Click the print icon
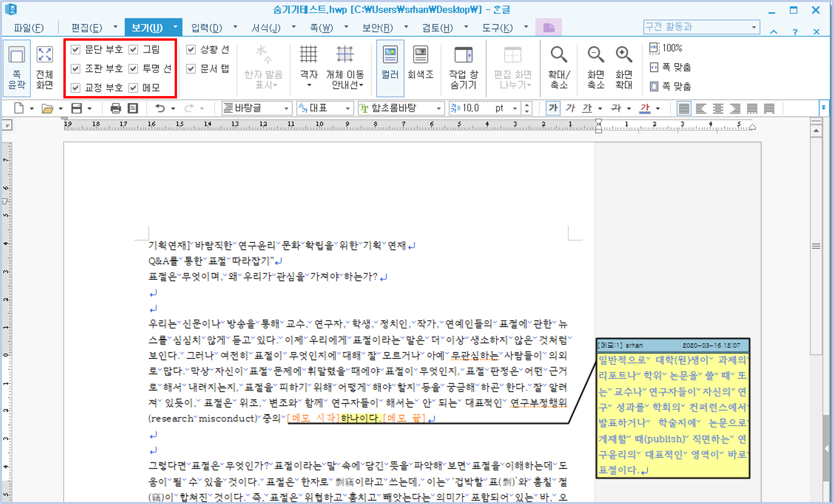This screenshot has width=834, height=504. pyautogui.click(x=115, y=108)
